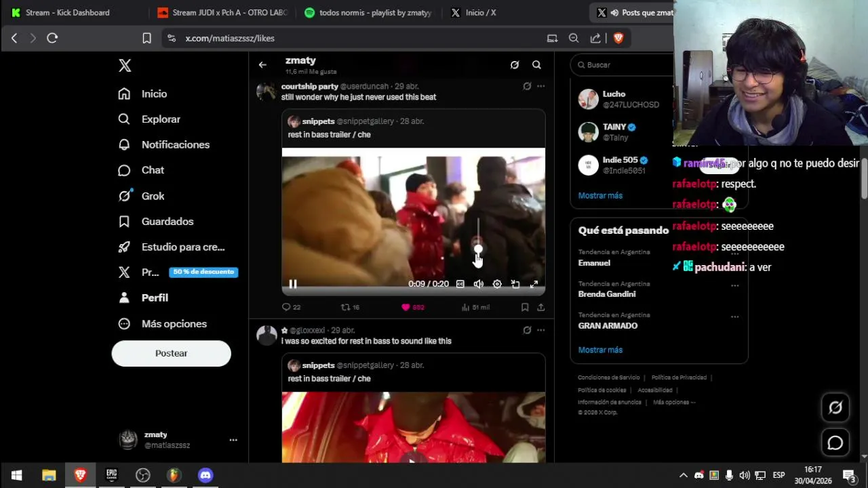868x488 pixels.
Task: Open options for GRAN ARMADO trend
Action: click(x=734, y=317)
